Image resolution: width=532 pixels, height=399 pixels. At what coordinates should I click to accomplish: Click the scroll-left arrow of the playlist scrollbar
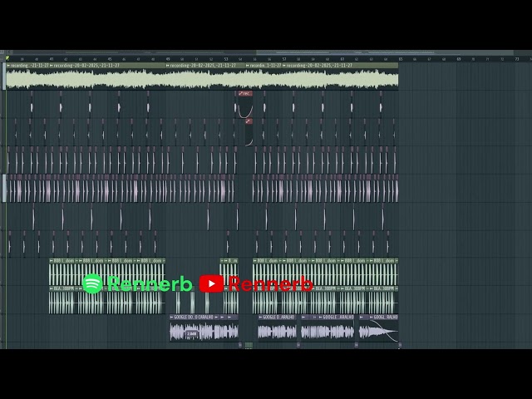[x=9, y=52]
